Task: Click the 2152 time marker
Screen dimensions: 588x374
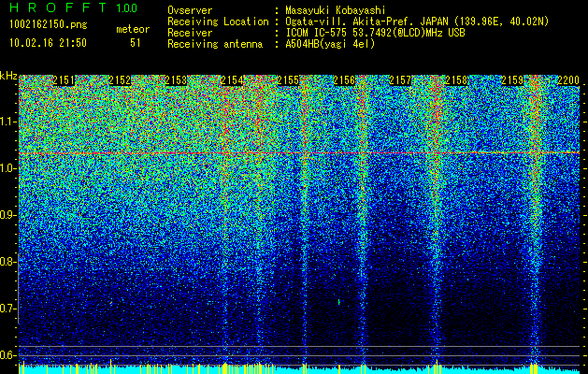Action: pyautogui.click(x=120, y=79)
